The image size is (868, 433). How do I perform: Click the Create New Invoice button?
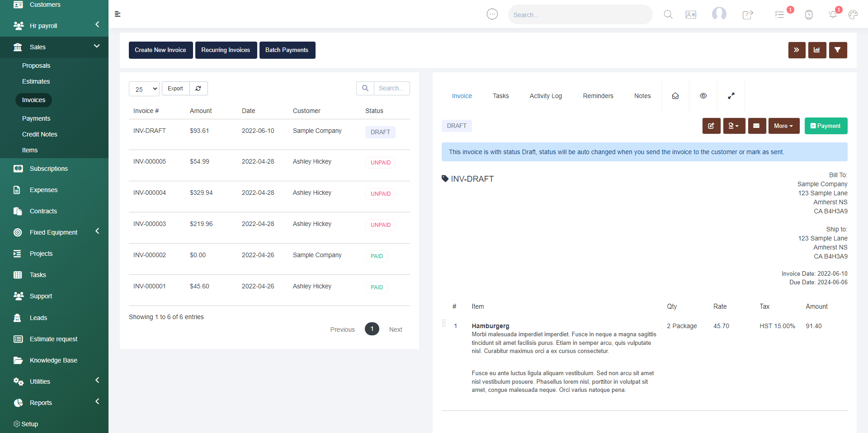160,50
